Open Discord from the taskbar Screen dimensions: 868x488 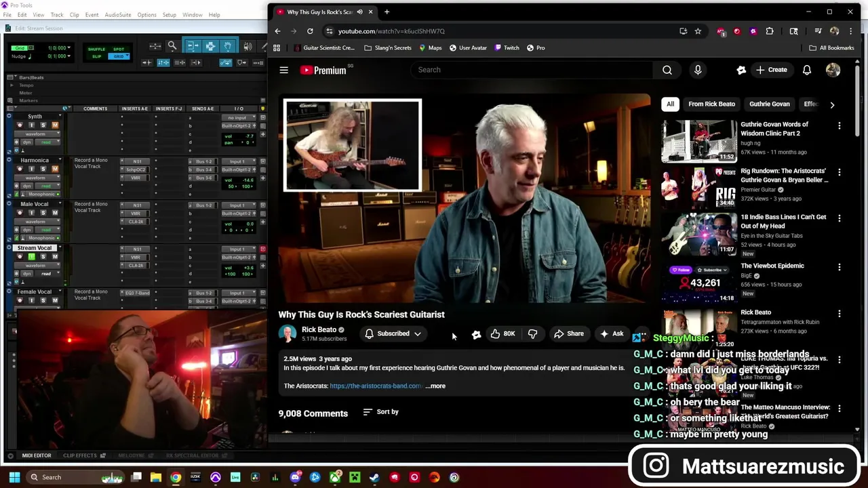[295, 477]
